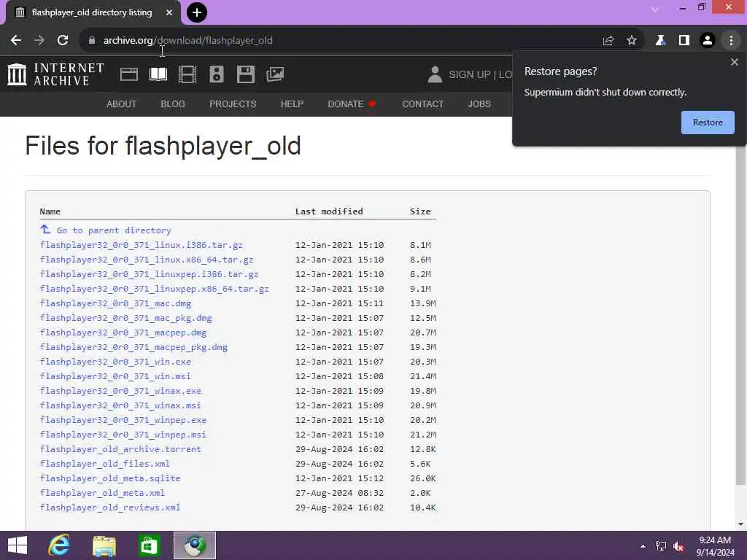Open the Software floppy disk icon

[x=246, y=74]
